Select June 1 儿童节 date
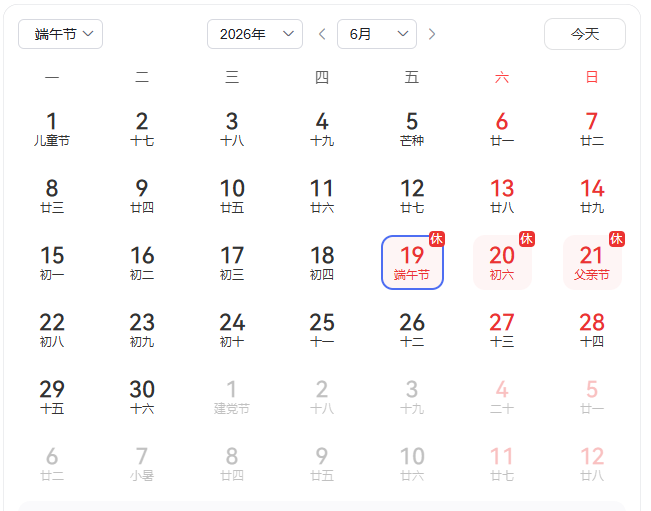Viewport: 651px width, 511px height. click(52, 128)
